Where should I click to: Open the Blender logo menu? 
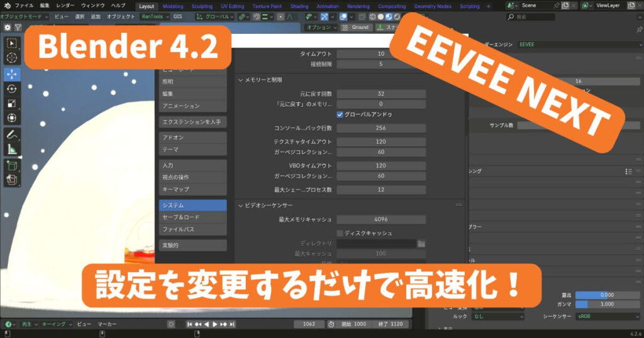[7, 5]
